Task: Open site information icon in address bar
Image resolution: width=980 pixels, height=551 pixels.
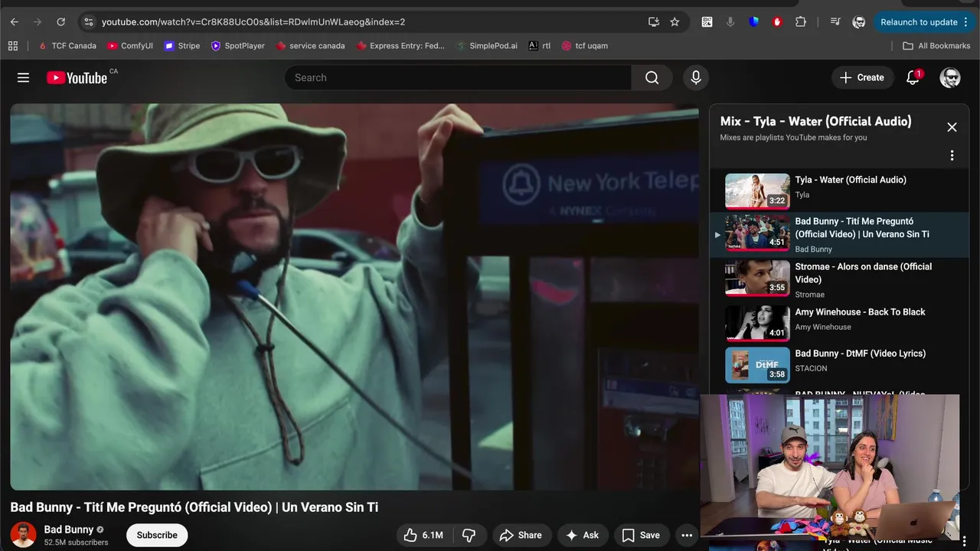Action: coord(88,22)
